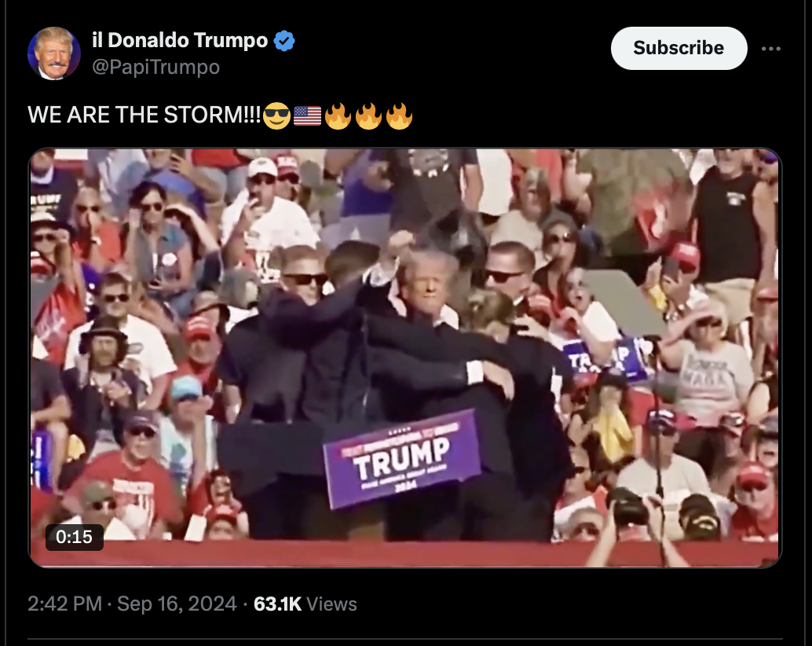Open the 2:42 PM timestamp link
This screenshot has width=812, height=646.
click(x=64, y=604)
